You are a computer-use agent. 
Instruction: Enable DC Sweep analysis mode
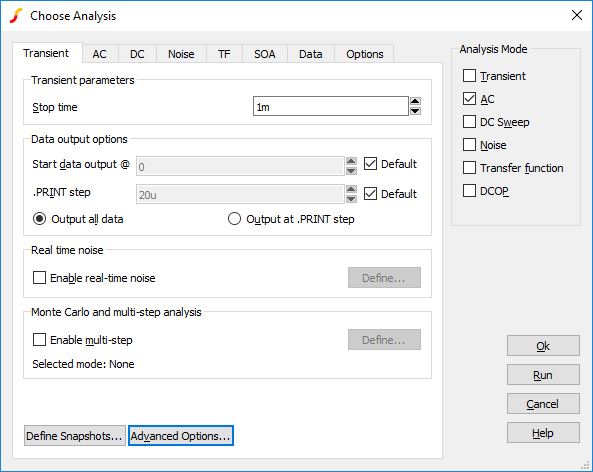469,122
